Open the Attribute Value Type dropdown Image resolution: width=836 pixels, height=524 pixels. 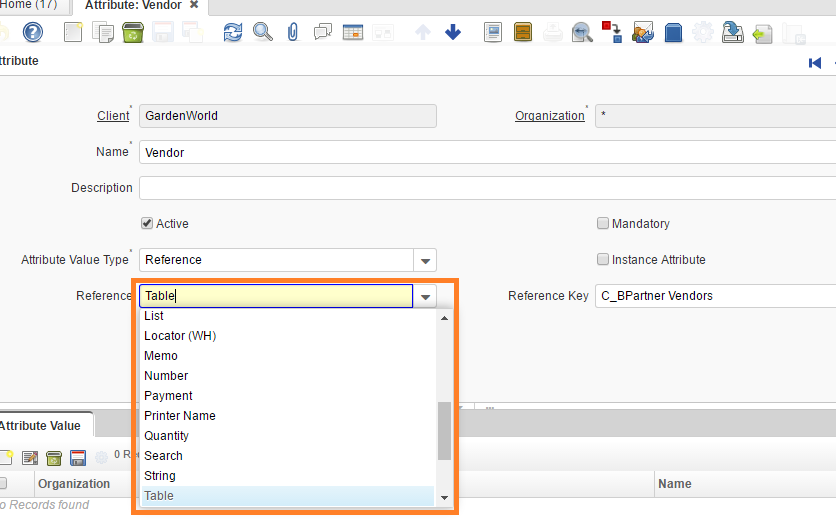point(426,260)
